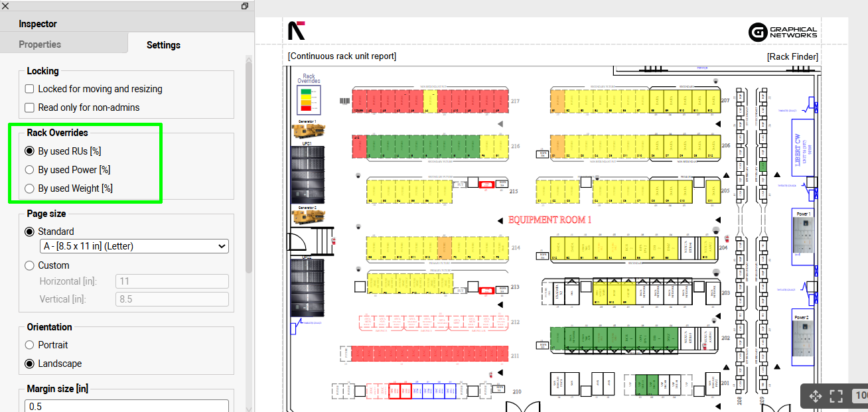Viewport: 868px width, 412px height.
Task: Select the Custom page size option
Action: point(30,265)
